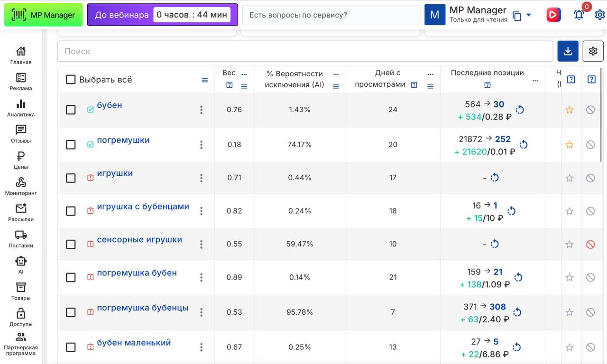This screenshot has height=364, width=607.
Task: Open the global settings gear in header
Action: [599, 15]
